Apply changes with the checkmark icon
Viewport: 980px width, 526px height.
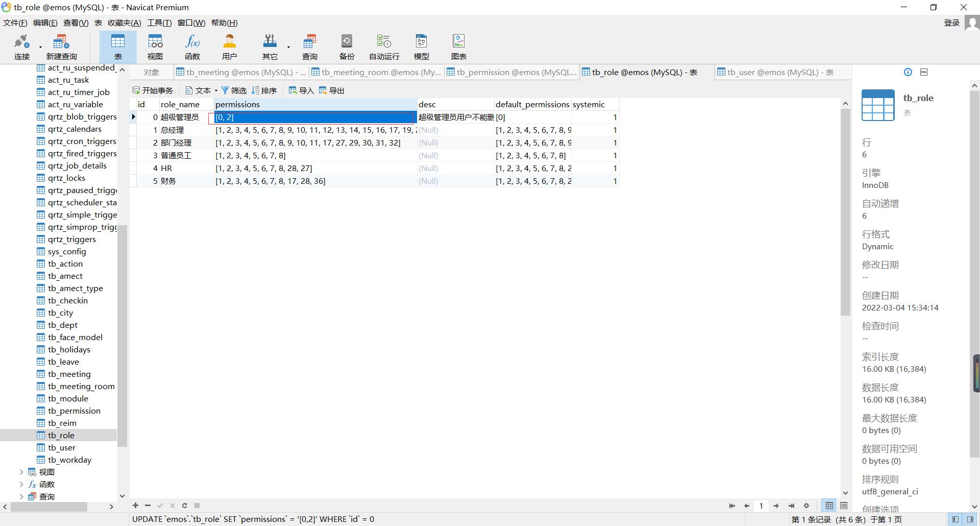coord(160,506)
